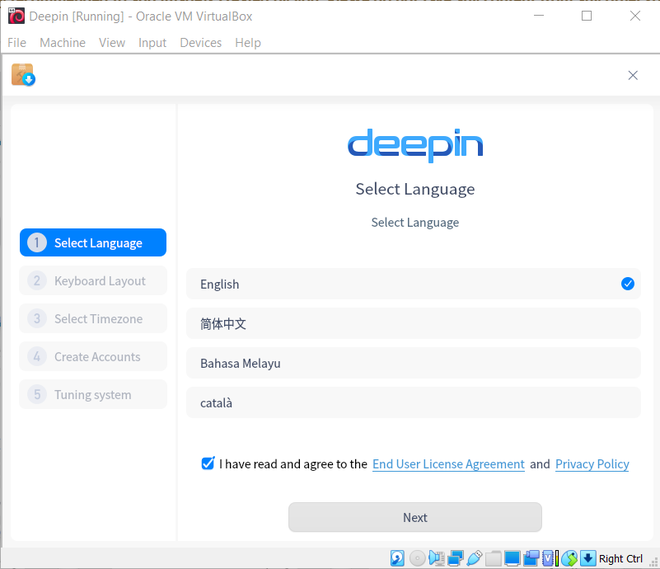The image size is (660, 569).
Task: Open the Devices menu
Action: tap(201, 43)
